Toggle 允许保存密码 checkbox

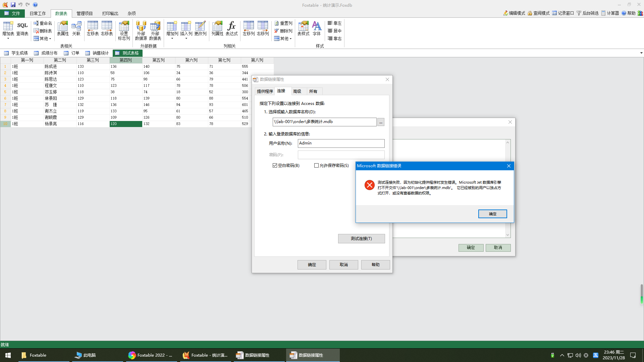click(316, 166)
